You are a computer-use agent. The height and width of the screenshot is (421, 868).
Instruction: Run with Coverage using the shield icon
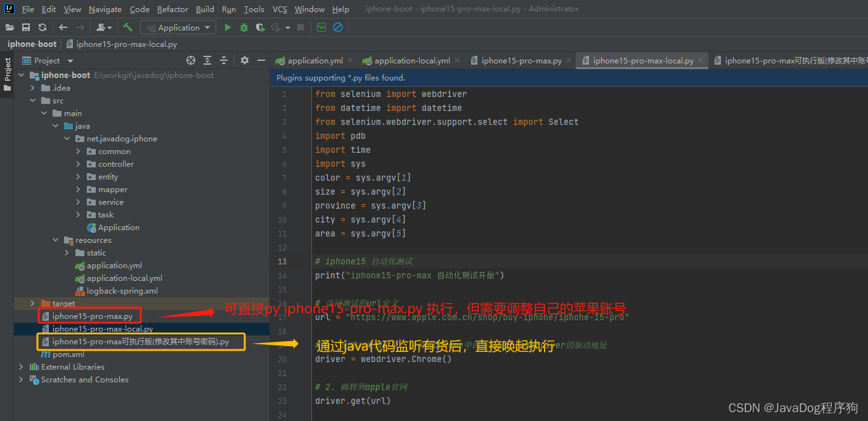coord(259,27)
